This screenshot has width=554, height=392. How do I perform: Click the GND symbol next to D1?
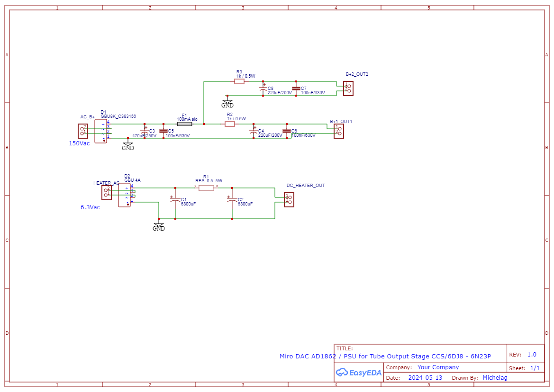click(x=127, y=145)
